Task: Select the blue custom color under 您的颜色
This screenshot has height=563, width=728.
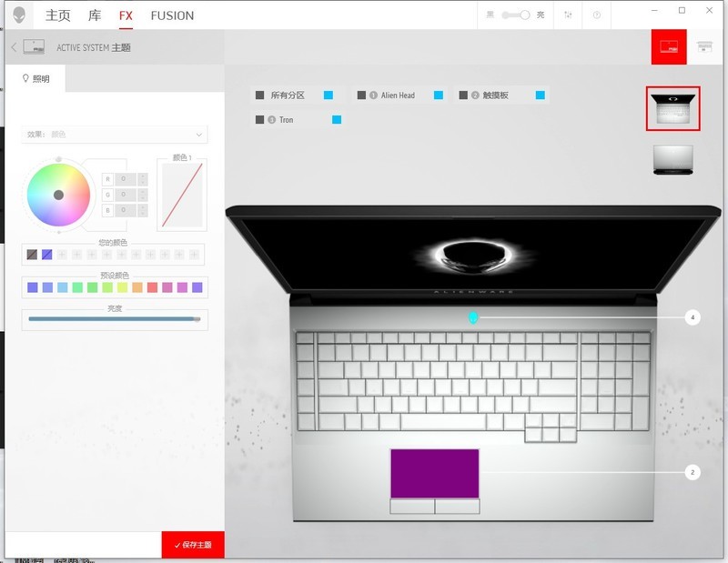Action: [47, 255]
